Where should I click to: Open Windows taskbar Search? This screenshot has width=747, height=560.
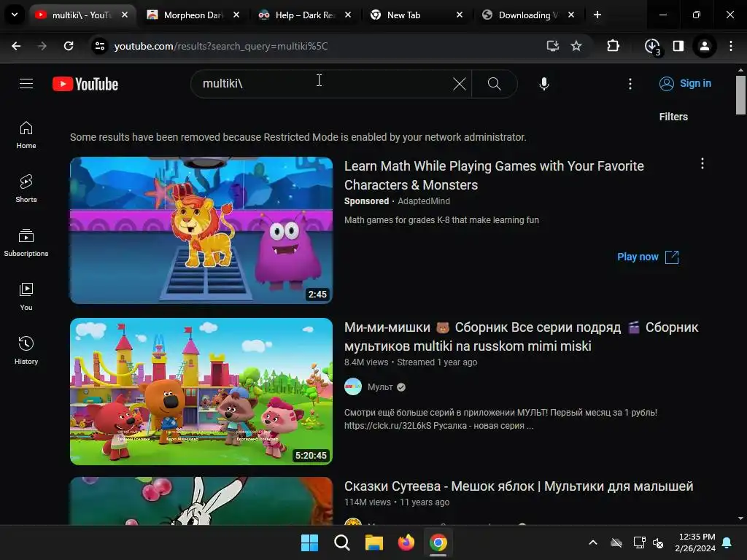tap(341, 542)
